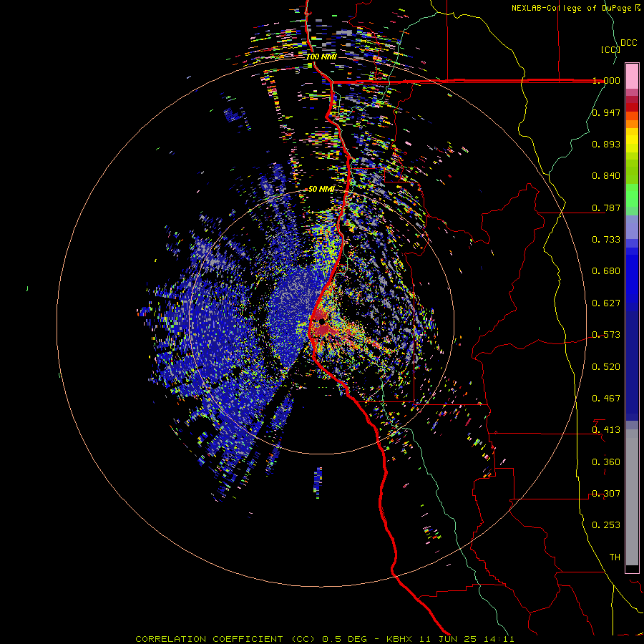Click the 50 NMI range ring label
This screenshot has width=644, height=644.
point(321,189)
